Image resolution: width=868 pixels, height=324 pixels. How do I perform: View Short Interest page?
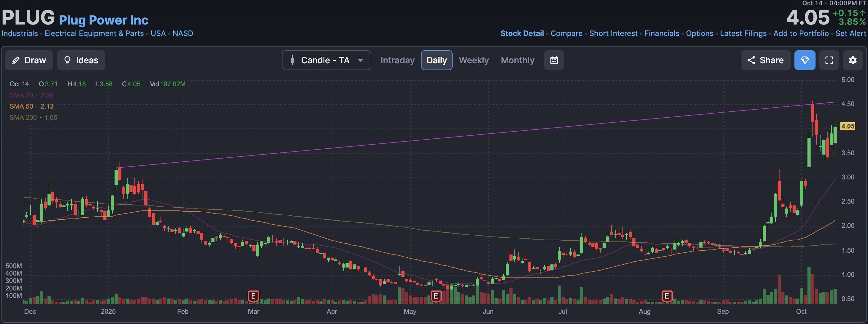(613, 33)
